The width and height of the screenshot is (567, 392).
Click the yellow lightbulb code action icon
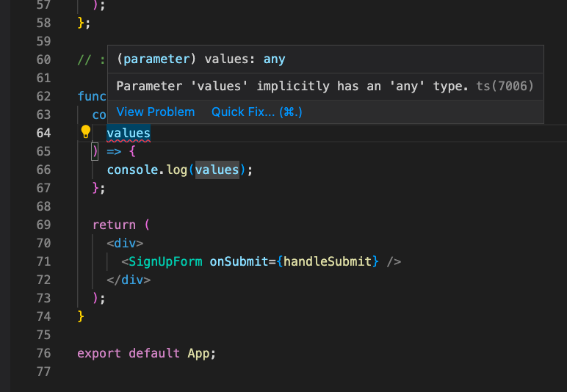click(x=85, y=132)
